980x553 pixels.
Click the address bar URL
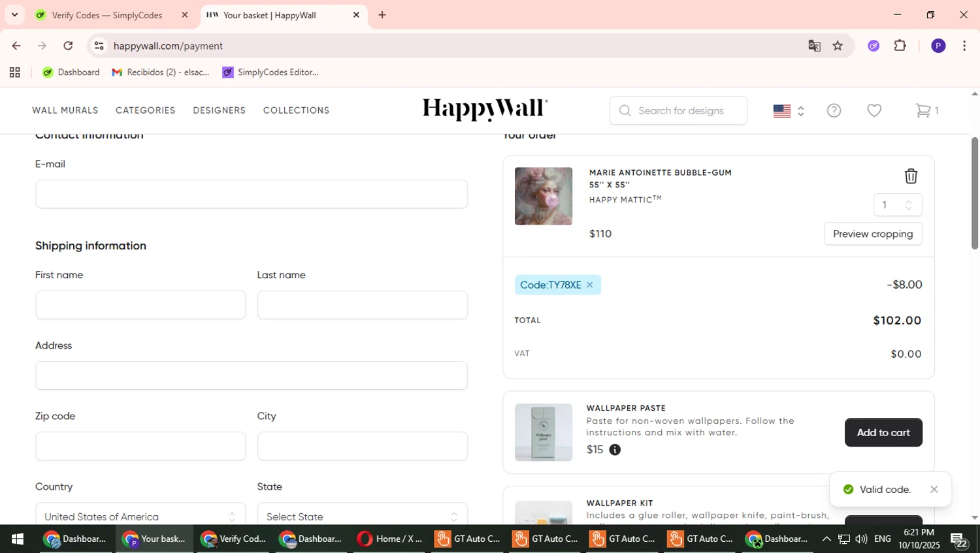point(168,46)
